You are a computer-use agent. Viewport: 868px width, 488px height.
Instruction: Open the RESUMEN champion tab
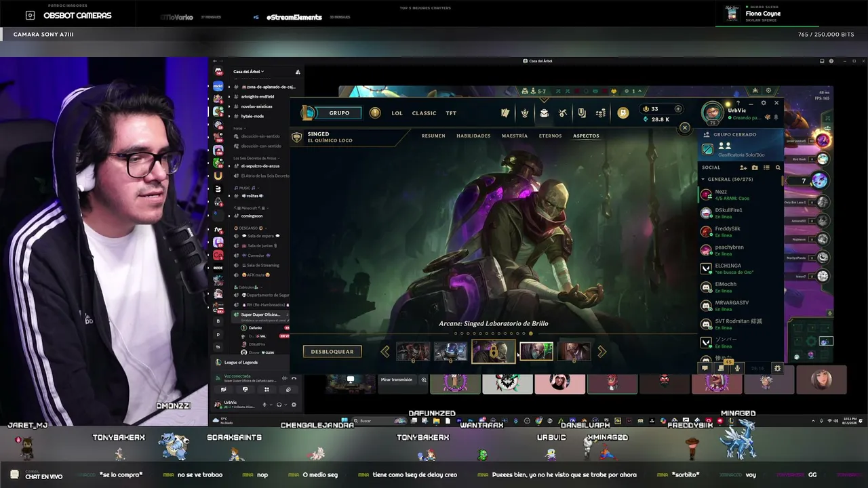pyautogui.click(x=433, y=136)
